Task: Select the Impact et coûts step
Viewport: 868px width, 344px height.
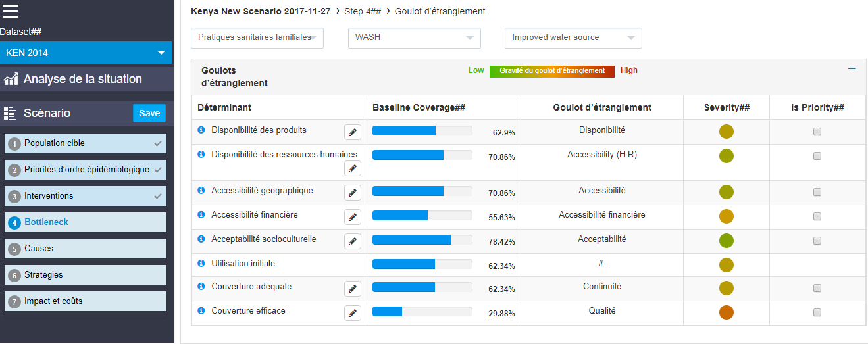Action: (x=86, y=301)
